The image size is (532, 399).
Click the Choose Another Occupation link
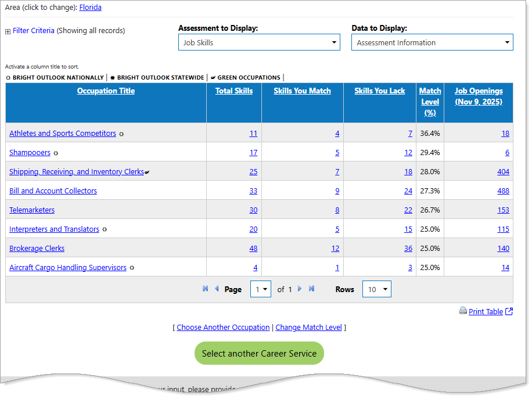tap(223, 328)
